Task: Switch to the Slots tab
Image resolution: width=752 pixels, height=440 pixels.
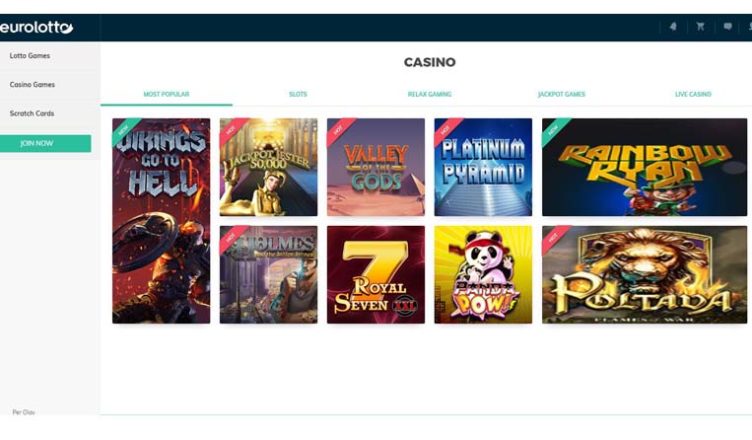Action: tap(298, 94)
